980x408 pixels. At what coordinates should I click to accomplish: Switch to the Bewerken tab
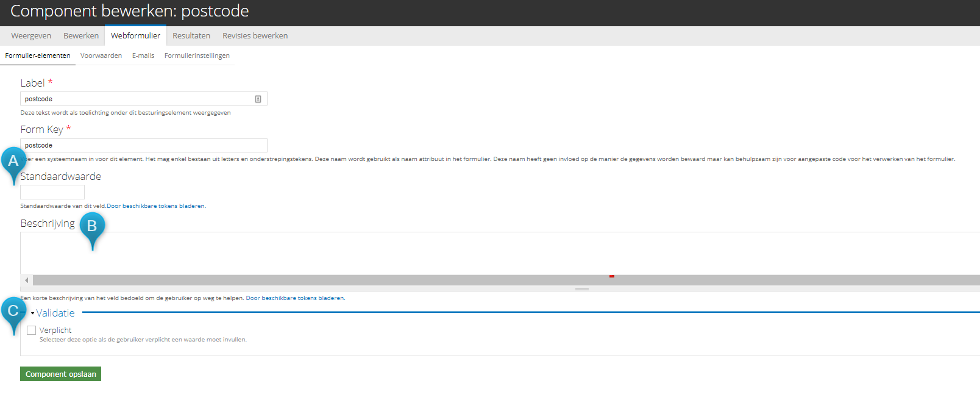(x=81, y=36)
